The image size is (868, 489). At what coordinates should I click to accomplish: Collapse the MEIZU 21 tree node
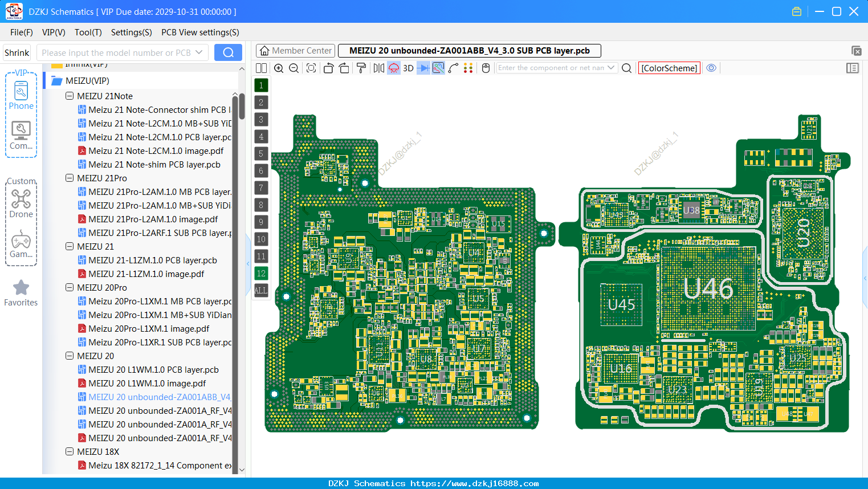70,247
